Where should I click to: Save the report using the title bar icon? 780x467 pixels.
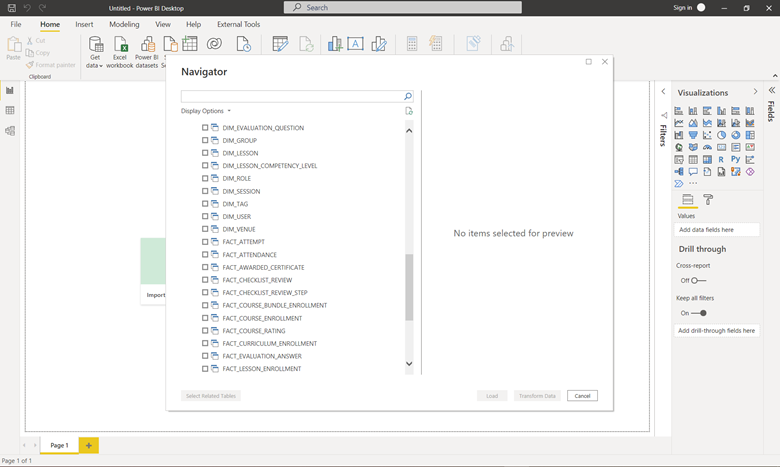[x=11, y=8]
